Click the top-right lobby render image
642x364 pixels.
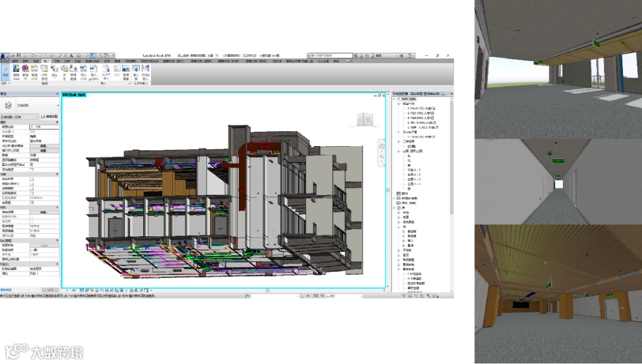558,69
